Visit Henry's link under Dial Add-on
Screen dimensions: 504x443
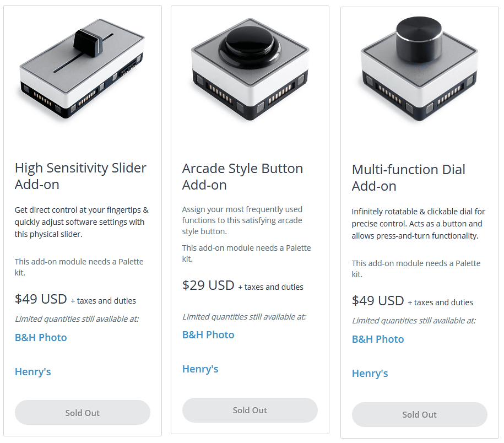(x=370, y=374)
